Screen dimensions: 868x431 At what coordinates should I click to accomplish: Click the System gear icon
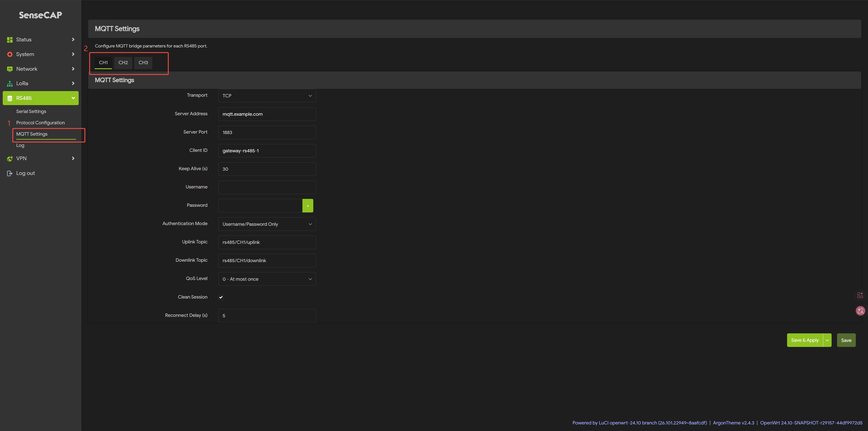point(10,54)
